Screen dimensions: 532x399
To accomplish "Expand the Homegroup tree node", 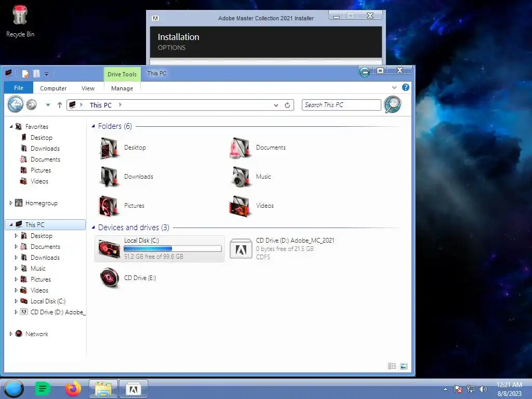I will (11, 203).
